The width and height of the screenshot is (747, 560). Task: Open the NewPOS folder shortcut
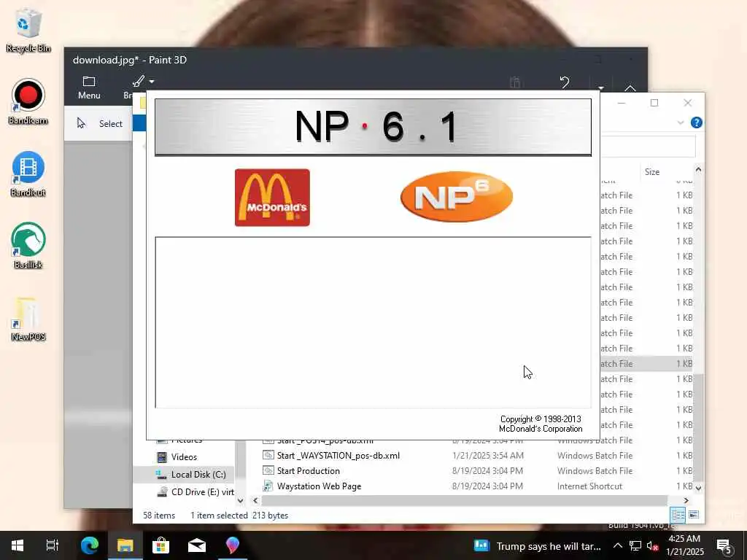(x=28, y=319)
